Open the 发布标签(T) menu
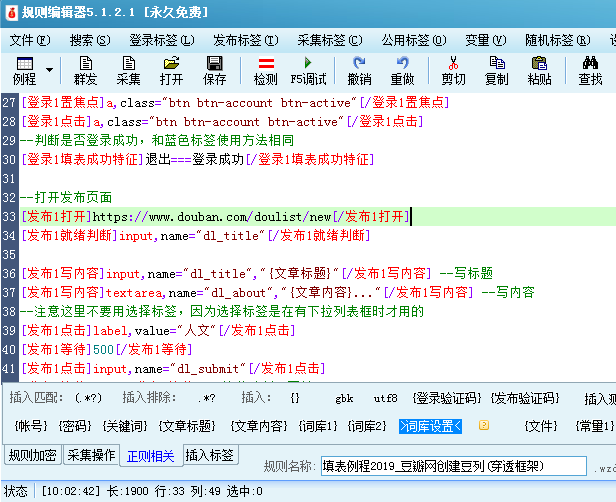This screenshot has height=502, width=616. 246,40
